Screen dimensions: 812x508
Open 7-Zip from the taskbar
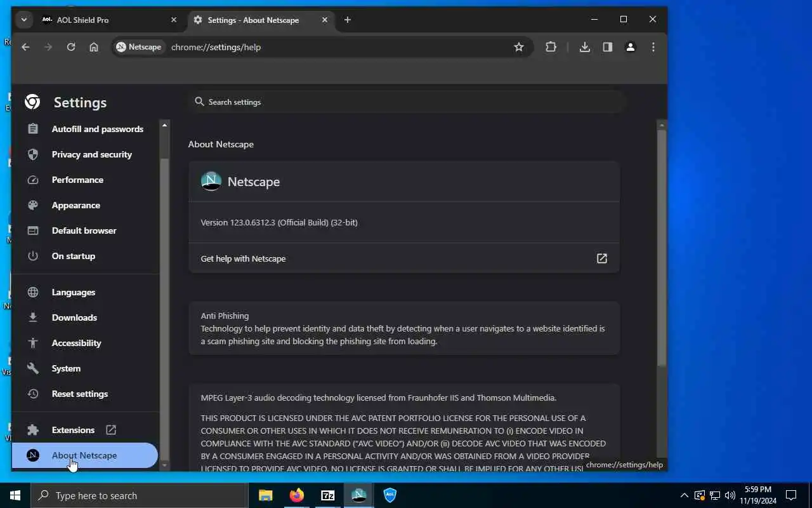328,495
